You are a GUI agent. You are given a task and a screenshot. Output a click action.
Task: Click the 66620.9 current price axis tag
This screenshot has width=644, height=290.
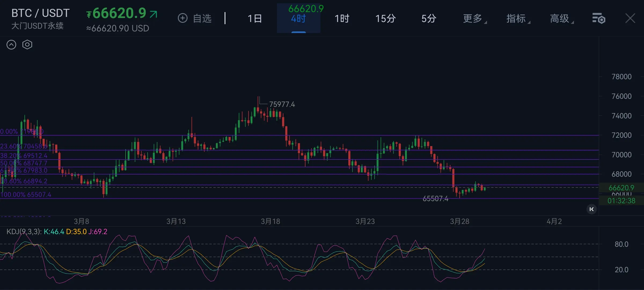pyautogui.click(x=621, y=187)
